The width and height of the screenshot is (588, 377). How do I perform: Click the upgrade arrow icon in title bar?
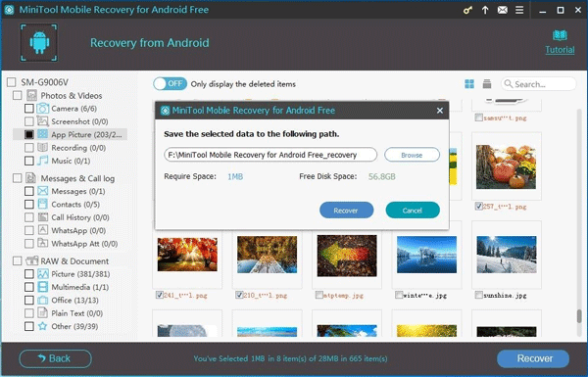[485, 10]
